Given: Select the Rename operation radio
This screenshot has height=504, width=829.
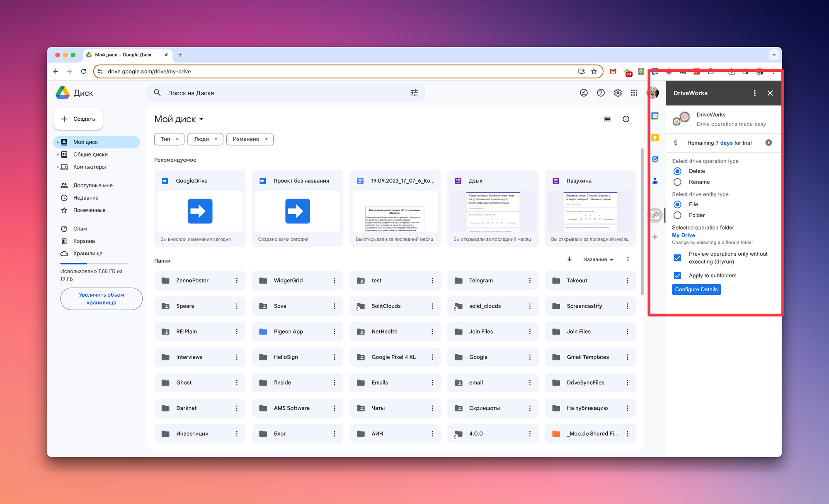Looking at the screenshot, I should point(677,182).
